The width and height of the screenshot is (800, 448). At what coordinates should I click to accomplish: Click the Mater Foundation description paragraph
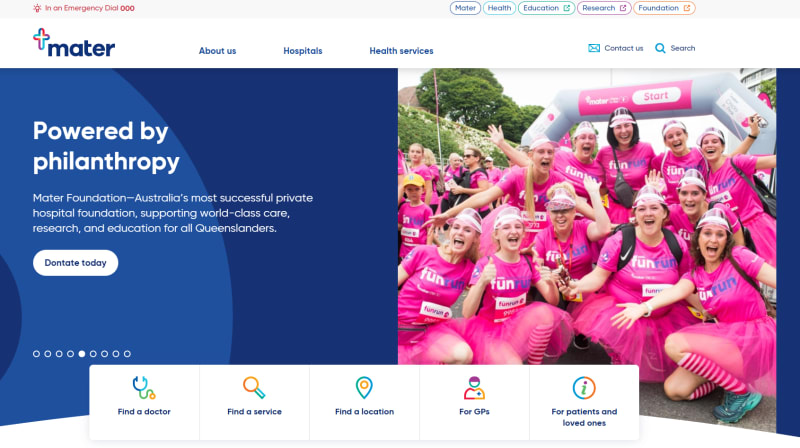173,213
